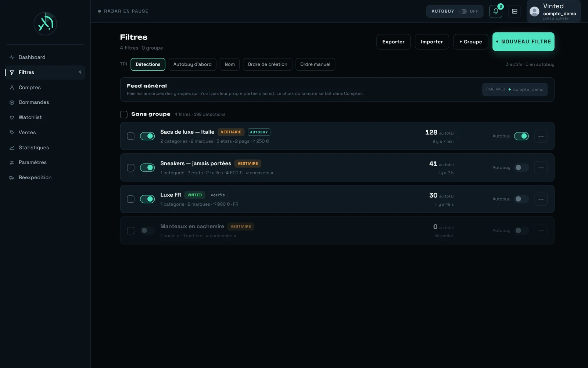The width and height of the screenshot is (588, 368).
Task: Disable the Luxe FR filter switch
Action: coord(147,199)
